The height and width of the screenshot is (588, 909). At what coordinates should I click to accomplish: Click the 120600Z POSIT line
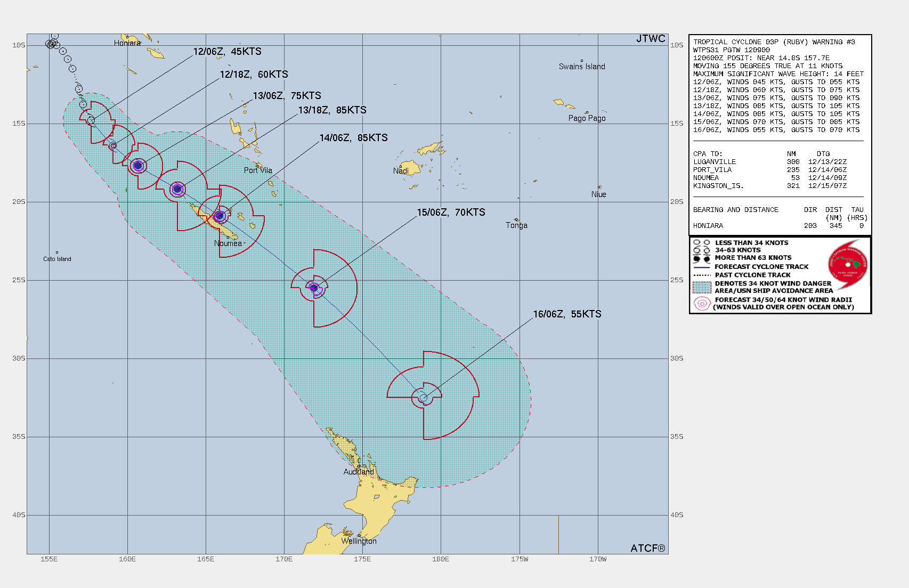pyautogui.click(x=761, y=58)
